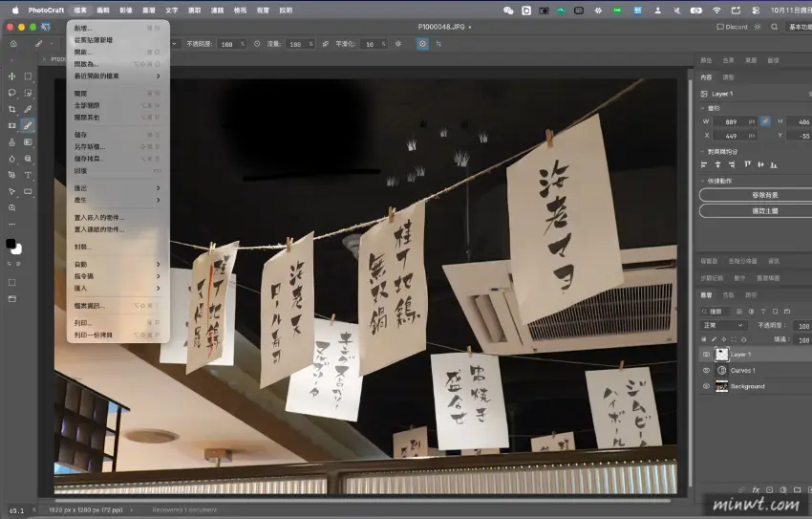Select the Rectangle shape tool
The width and height of the screenshot is (812, 519).
tap(28, 192)
